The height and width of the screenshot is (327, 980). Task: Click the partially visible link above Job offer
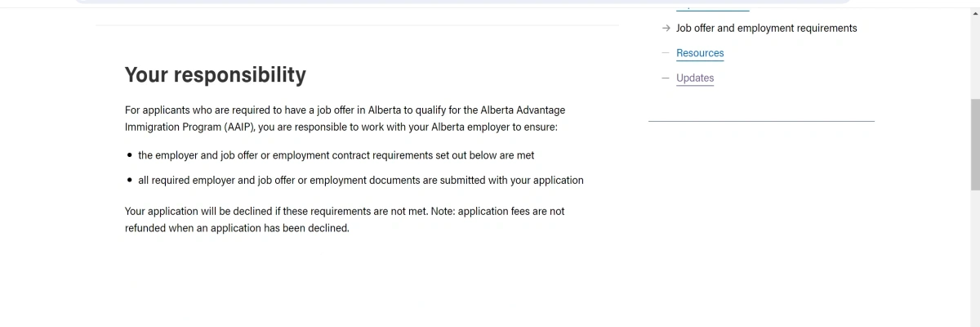pyautogui.click(x=713, y=6)
